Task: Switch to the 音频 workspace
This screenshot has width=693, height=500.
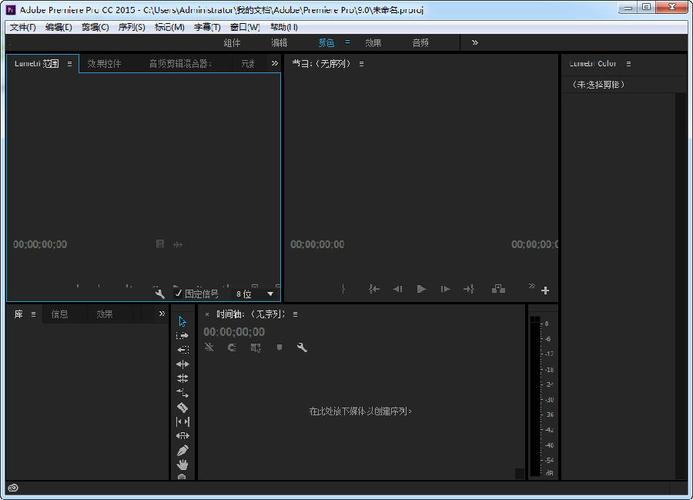Action: tap(421, 42)
